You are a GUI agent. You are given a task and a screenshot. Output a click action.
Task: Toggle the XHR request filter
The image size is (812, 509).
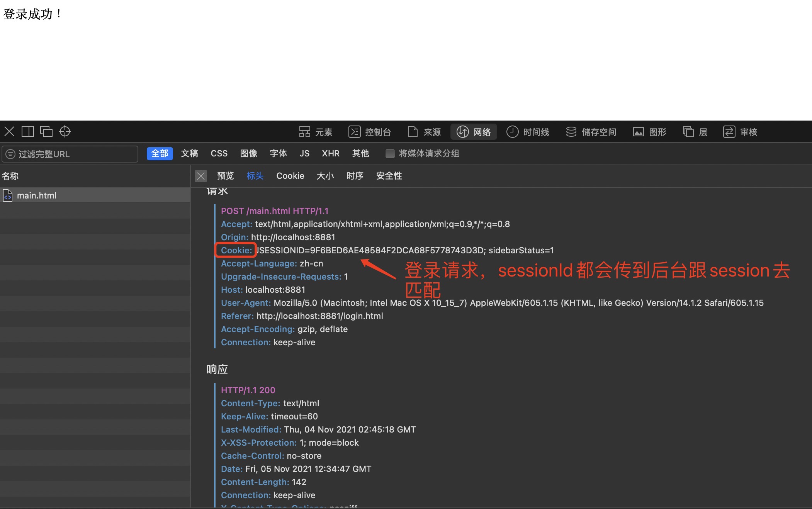tap(330, 153)
